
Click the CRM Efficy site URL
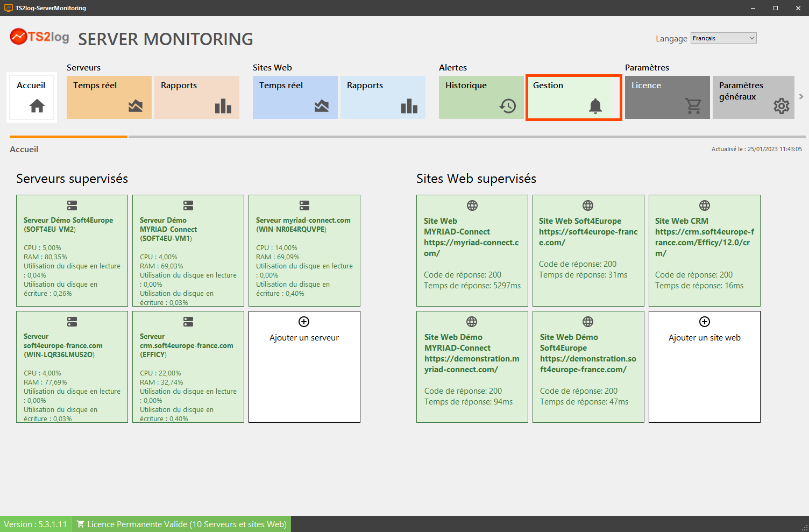(x=705, y=243)
